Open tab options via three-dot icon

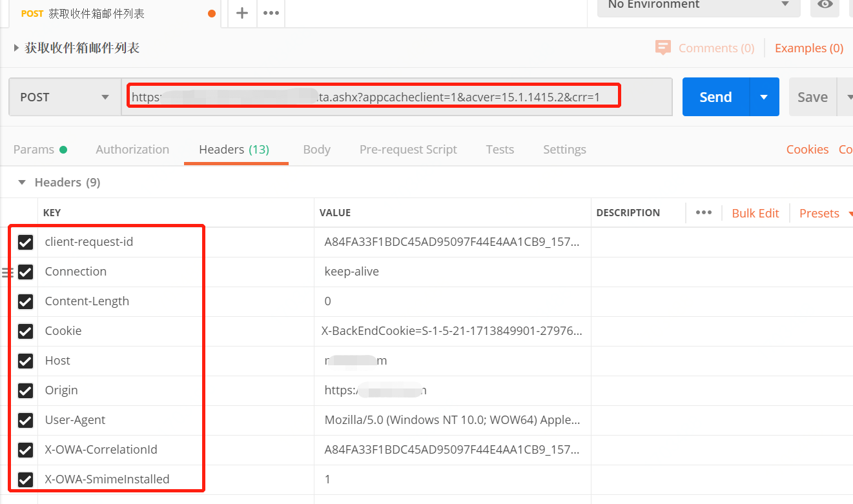click(271, 13)
